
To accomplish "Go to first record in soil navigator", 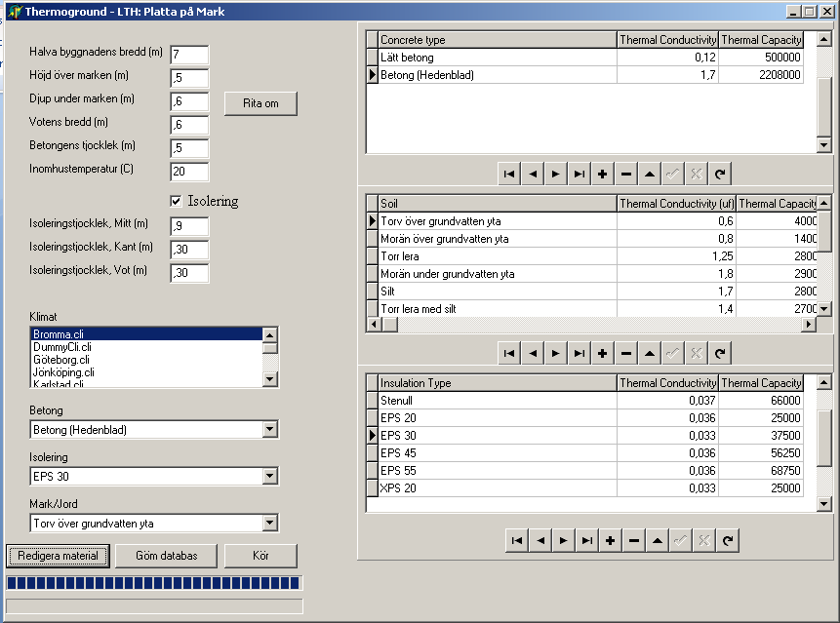I will pos(509,353).
